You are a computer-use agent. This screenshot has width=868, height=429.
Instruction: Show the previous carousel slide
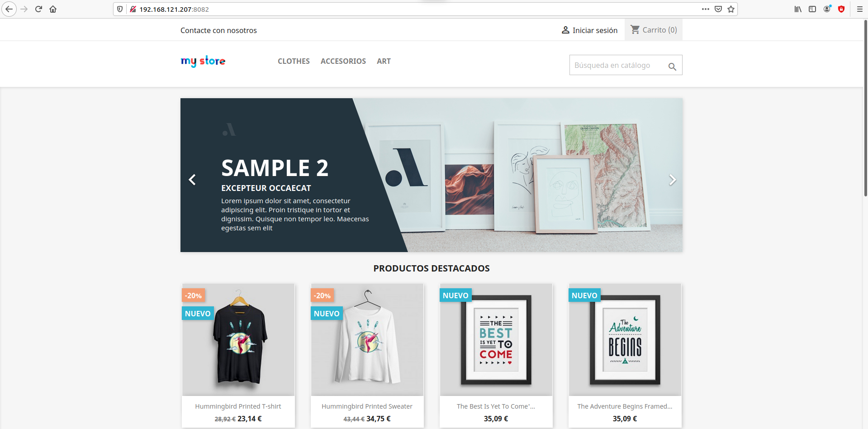192,180
